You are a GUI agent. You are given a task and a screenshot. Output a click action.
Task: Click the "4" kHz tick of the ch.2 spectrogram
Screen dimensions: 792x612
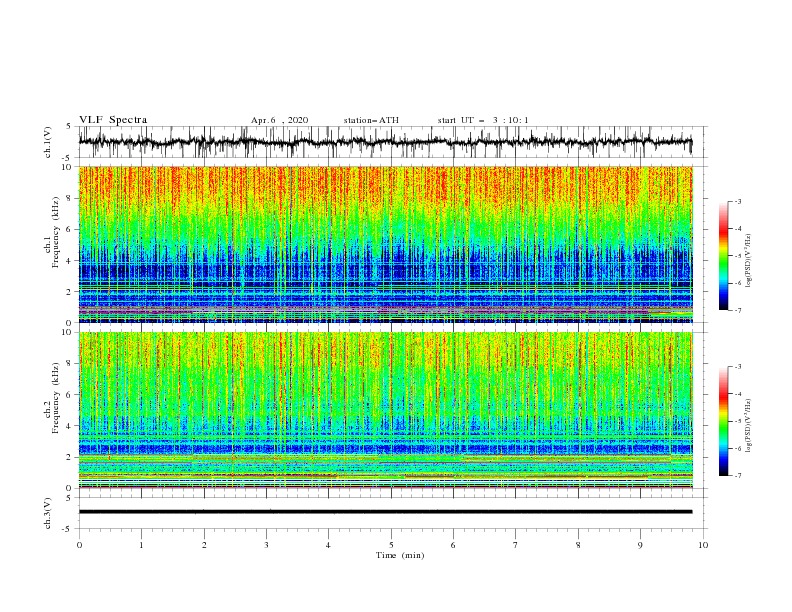point(70,426)
